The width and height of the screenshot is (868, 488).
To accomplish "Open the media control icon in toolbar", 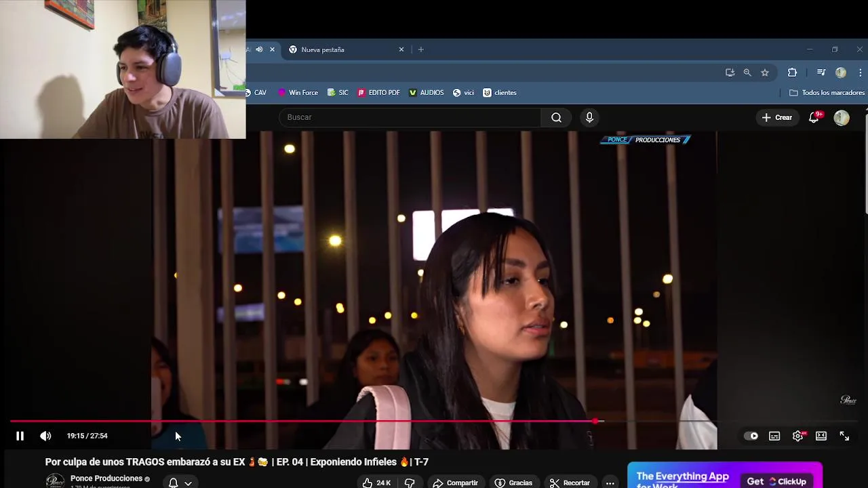I will (821, 73).
